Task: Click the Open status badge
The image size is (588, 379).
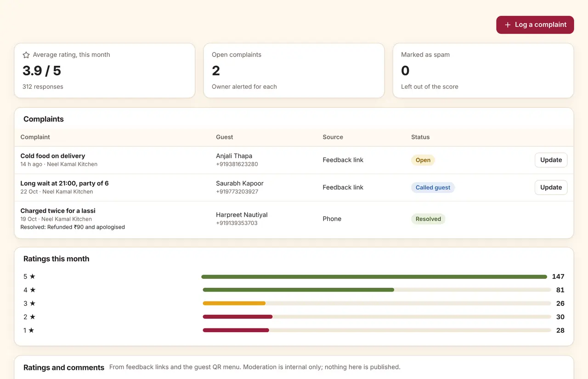Action: click(x=423, y=160)
